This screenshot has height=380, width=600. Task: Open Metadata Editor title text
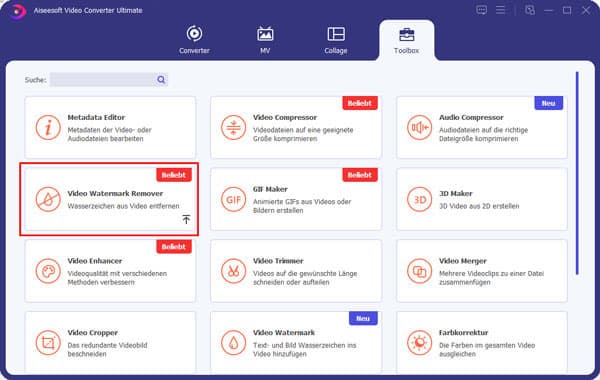coord(96,117)
